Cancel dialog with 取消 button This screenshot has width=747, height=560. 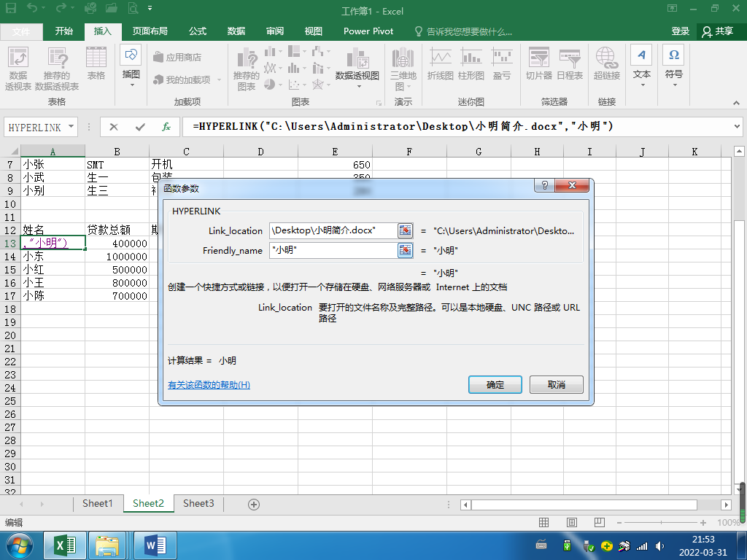coord(557,385)
